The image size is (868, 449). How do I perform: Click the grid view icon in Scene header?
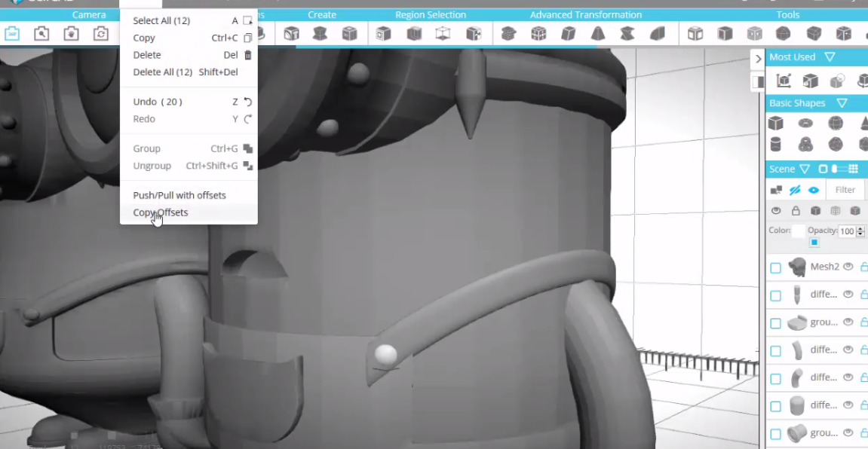click(x=854, y=169)
